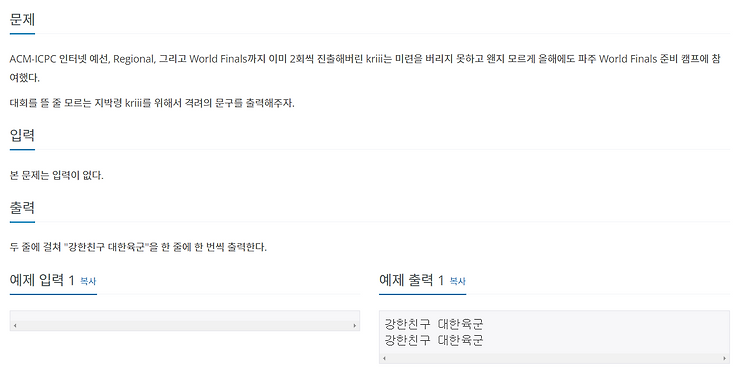Viewport: 750px width, 373px height.
Task: Click inside the empty example input box
Action: pyautogui.click(x=185, y=316)
